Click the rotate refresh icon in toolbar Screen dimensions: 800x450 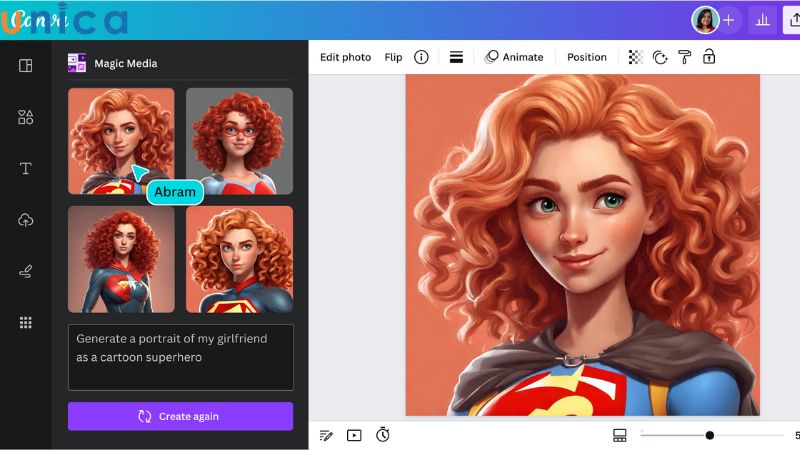coord(660,57)
